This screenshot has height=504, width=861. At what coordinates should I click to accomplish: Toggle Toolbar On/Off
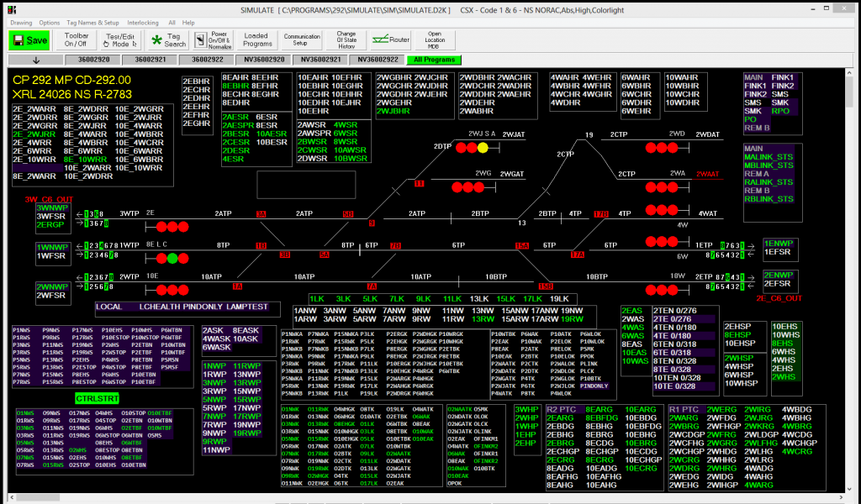[76, 40]
